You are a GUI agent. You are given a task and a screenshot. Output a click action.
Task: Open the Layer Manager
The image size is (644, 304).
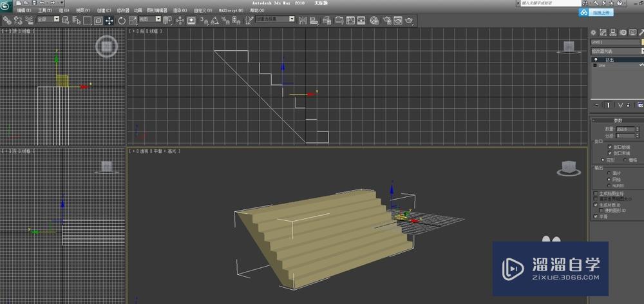pyautogui.click(x=327, y=20)
